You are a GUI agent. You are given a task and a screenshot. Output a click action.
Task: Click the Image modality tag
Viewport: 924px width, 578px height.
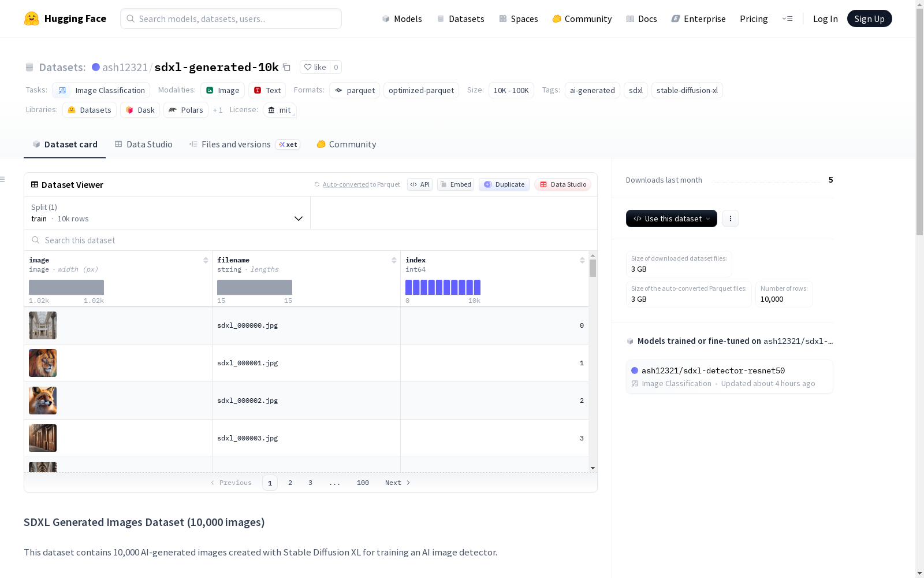tap(222, 90)
